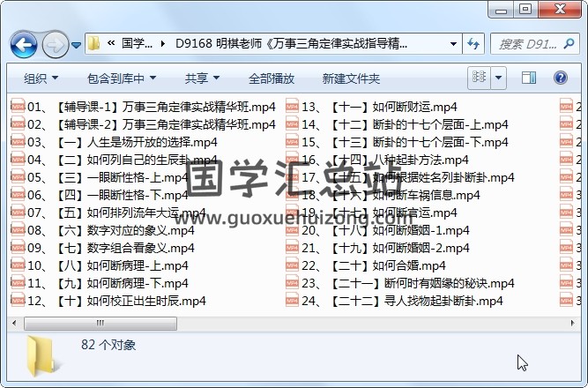This screenshot has height=388, width=588.
Task: Select MP4 icon of 03 人生是场开放的选择
Action: (x=18, y=142)
